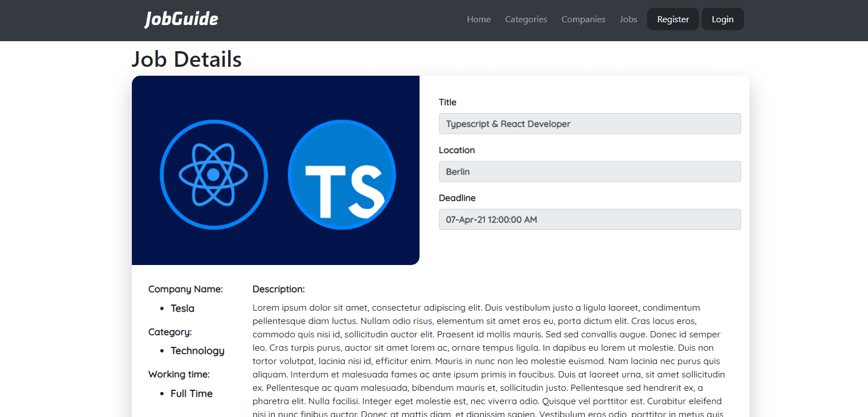Screen dimensions: 868x417
Task: Click the Deadline field showing 07-Apr-21
Action: coord(589,219)
